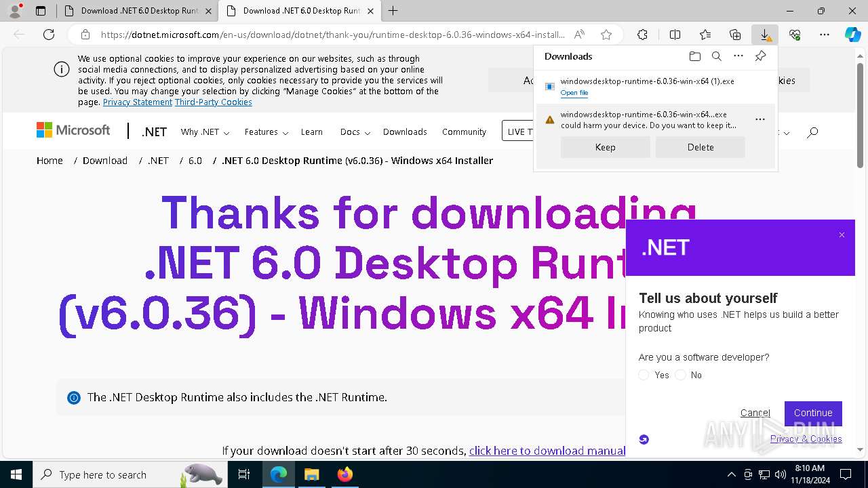Open the Collections icon

pyautogui.click(x=735, y=35)
